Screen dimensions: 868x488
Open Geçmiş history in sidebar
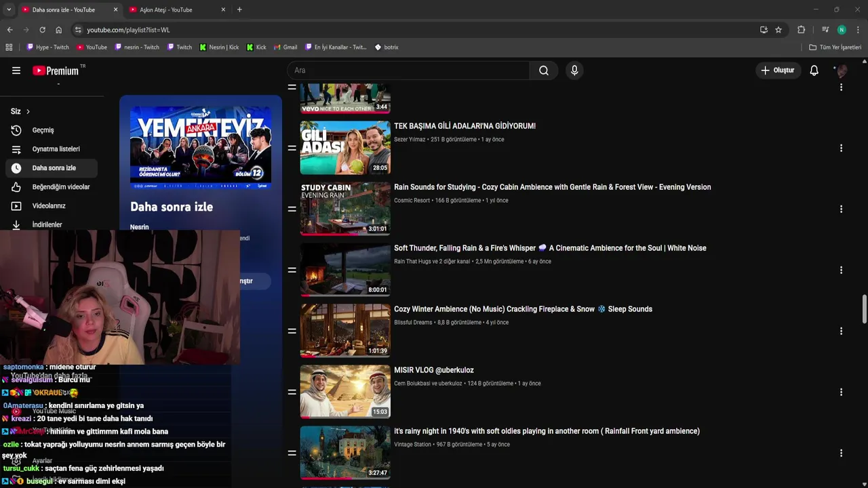coord(51,130)
